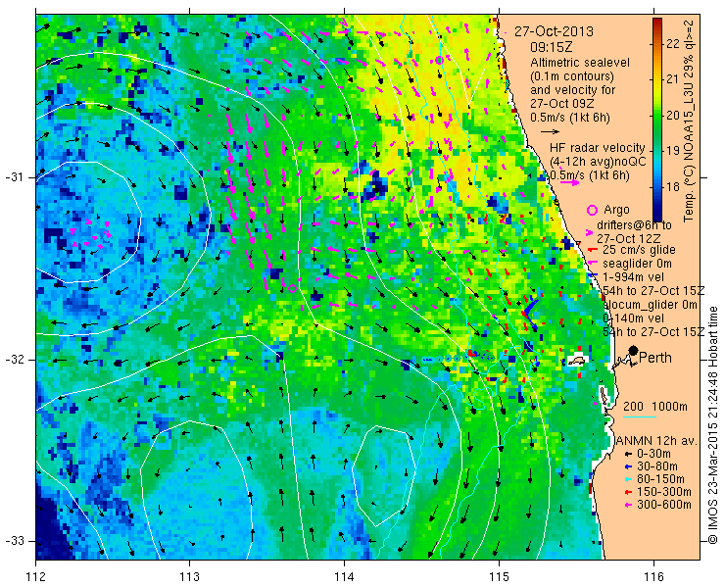This screenshot has width=725, height=588.
Task: Click the longitude axis label 112
Action: click(36, 576)
